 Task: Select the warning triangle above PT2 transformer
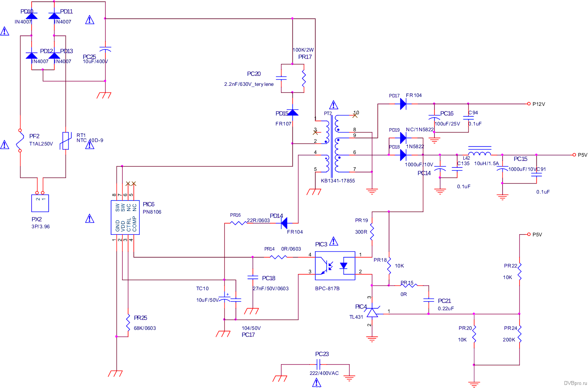coord(334,105)
